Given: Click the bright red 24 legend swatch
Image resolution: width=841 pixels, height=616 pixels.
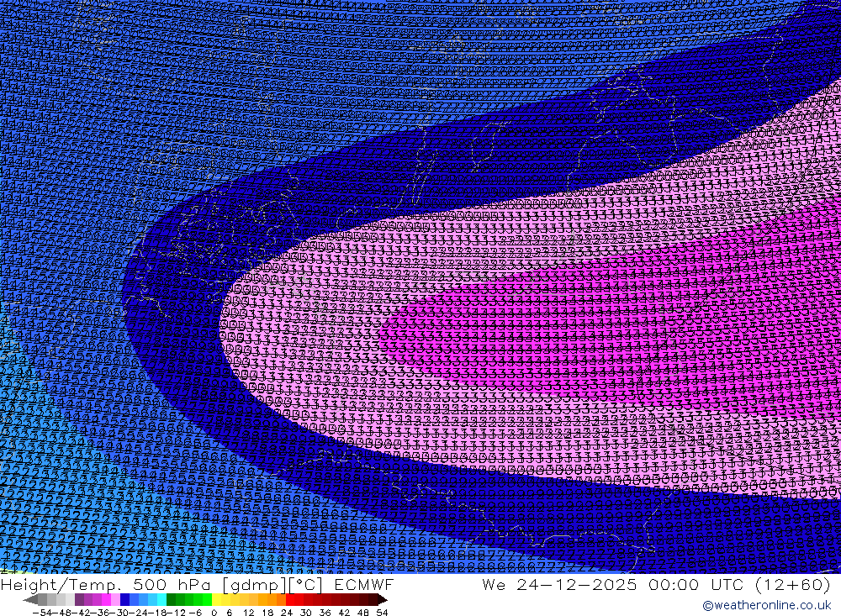Looking at the screenshot, I should pyautogui.click(x=290, y=600).
